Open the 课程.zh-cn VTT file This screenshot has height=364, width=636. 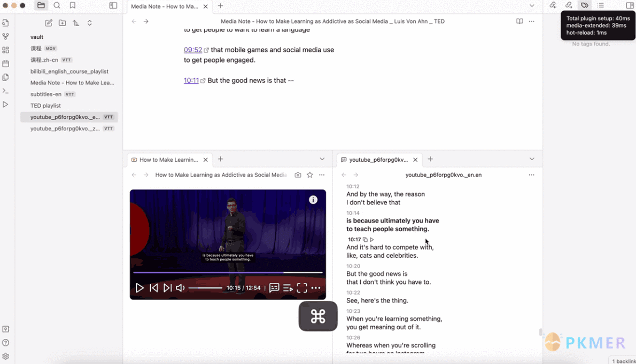(x=69, y=60)
